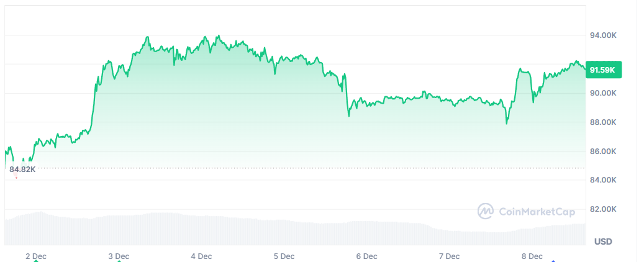Select the 2 Dec date marker
644x262 pixels.
[36, 256]
